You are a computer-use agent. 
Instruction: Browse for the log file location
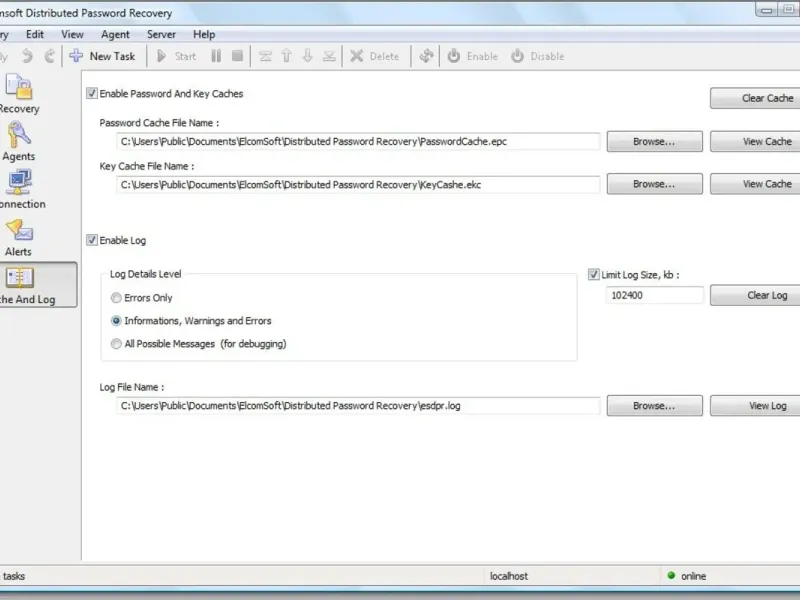(x=655, y=406)
